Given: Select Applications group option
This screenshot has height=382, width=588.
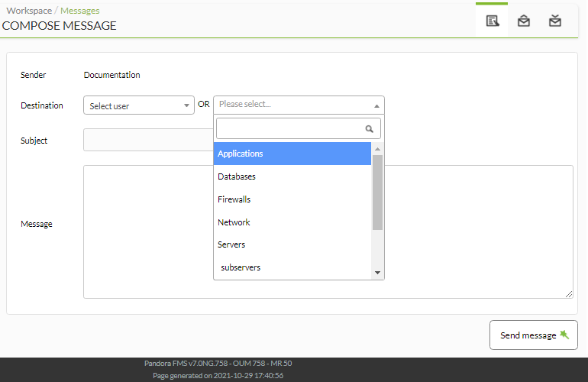Looking at the screenshot, I should 292,154.
